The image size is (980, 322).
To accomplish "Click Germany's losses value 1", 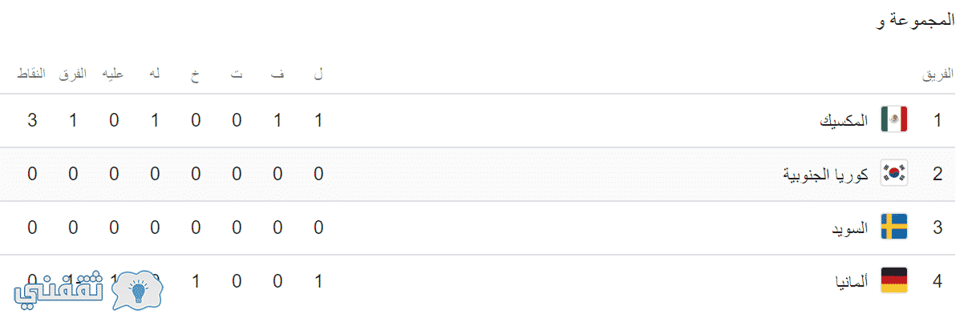I will pos(196,282).
